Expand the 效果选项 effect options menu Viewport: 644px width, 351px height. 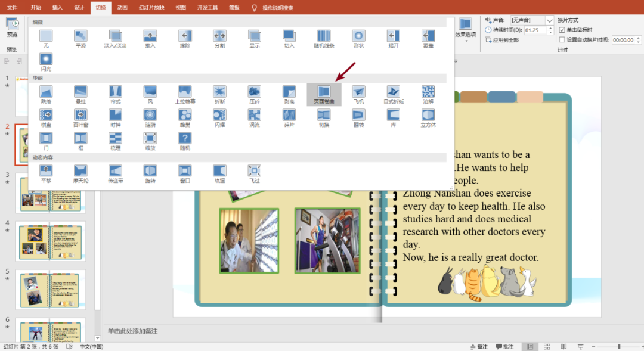(465, 29)
